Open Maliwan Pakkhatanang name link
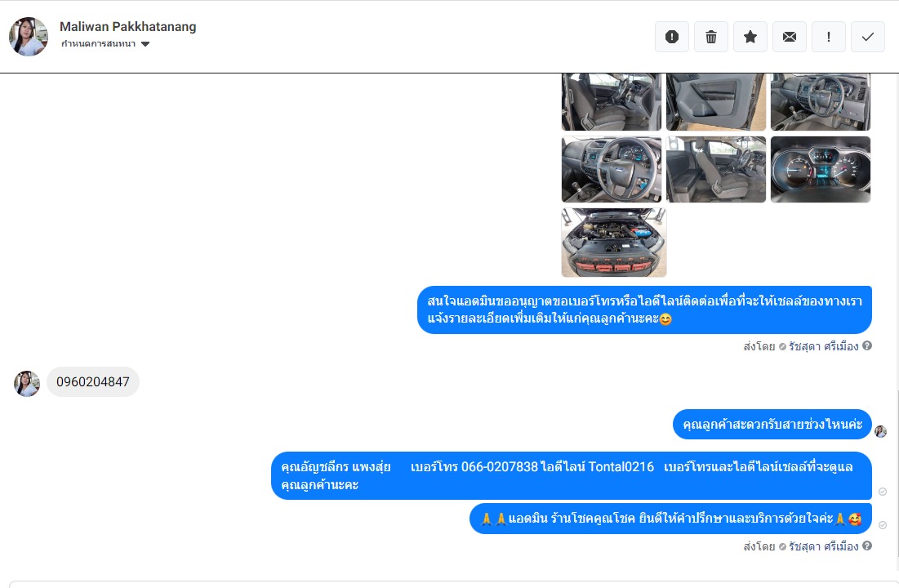Viewport: 899px width, 588px height. pos(128,26)
